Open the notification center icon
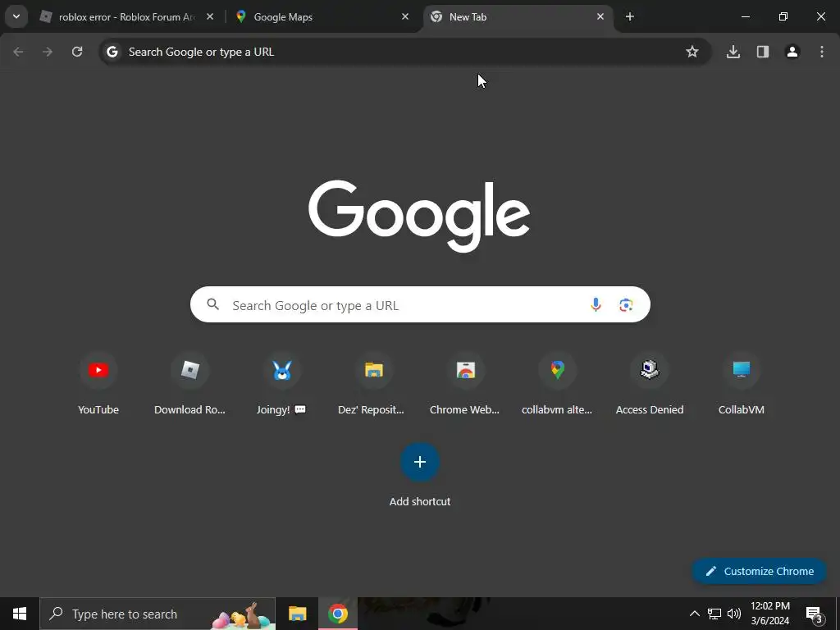Screen dimensions: 840x630 (815, 614)
